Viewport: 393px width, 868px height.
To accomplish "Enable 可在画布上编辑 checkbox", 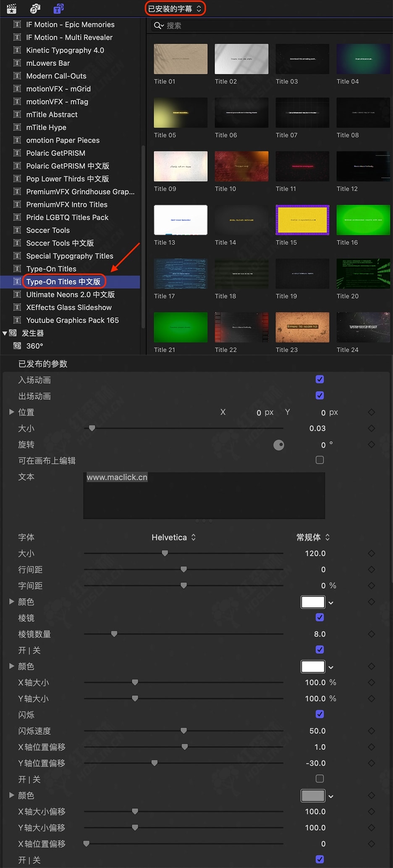I will coord(320,460).
